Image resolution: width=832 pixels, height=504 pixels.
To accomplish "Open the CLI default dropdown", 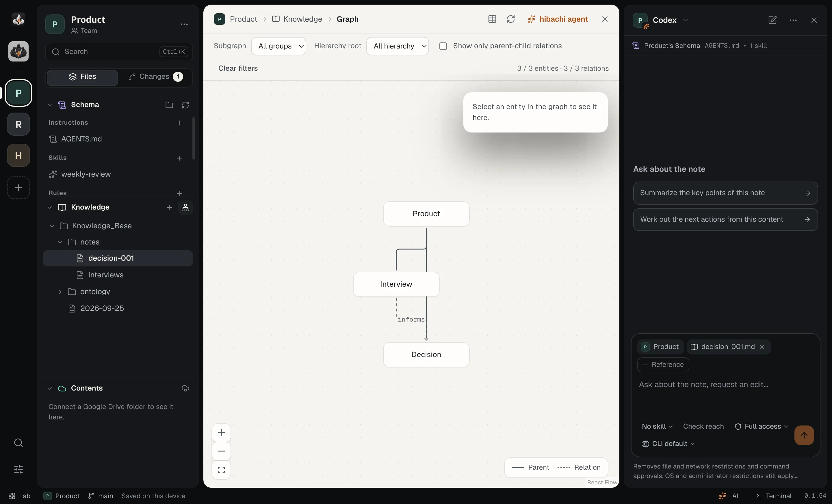I will [x=668, y=444].
